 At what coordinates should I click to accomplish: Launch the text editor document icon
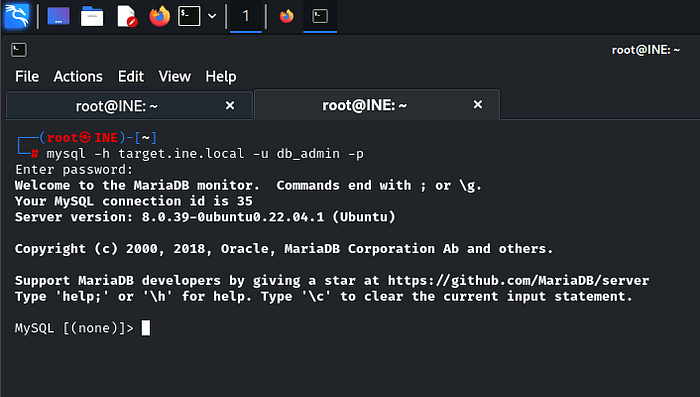[126, 16]
